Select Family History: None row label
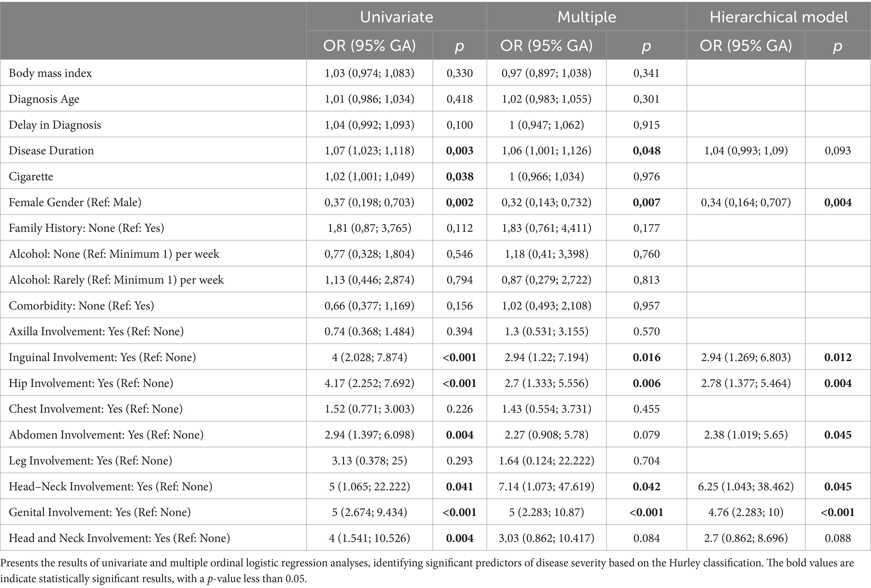871x588 pixels. tap(86, 228)
